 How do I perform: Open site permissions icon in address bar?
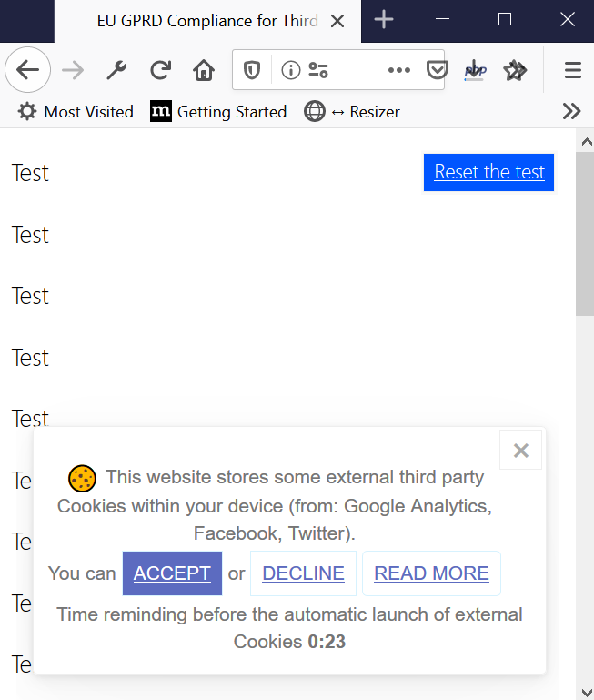pyautogui.click(x=318, y=70)
